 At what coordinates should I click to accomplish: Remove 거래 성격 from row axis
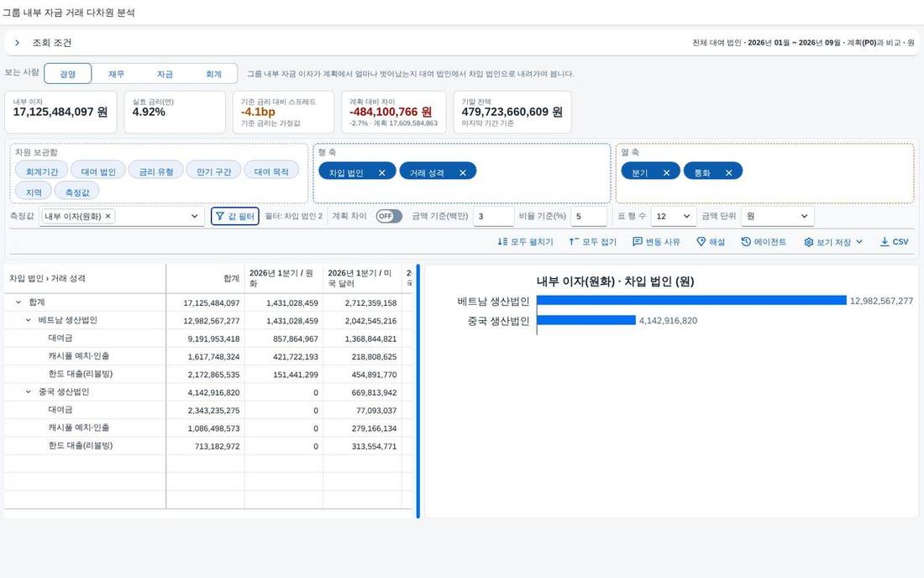click(x=463, y=172)
